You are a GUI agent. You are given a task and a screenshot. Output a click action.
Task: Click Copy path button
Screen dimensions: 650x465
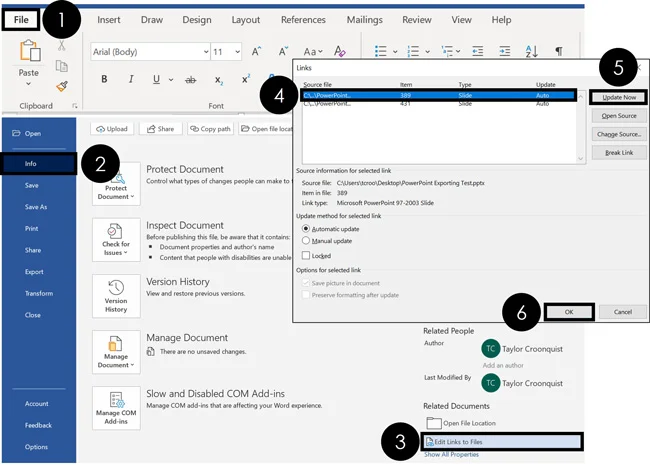click(x=211, y=129)
